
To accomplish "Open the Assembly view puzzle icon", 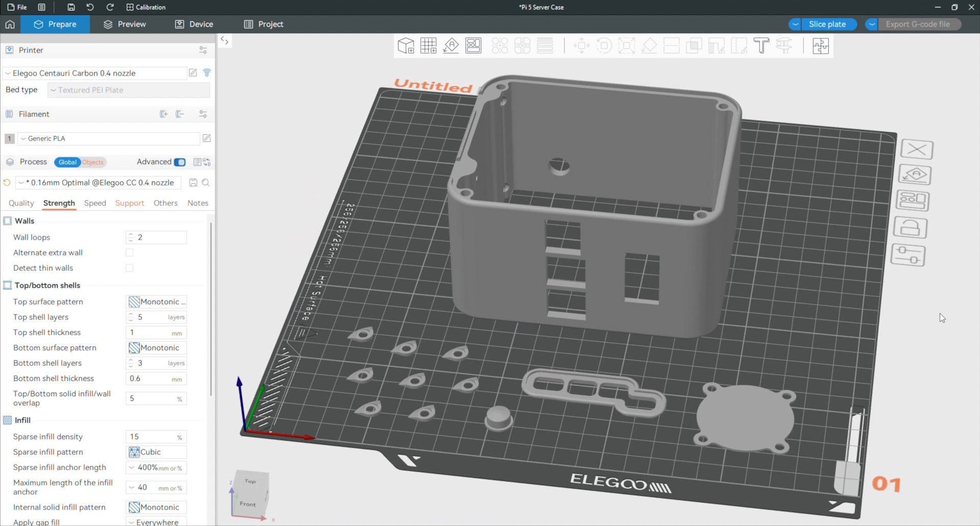I will [x=820, y=46].
